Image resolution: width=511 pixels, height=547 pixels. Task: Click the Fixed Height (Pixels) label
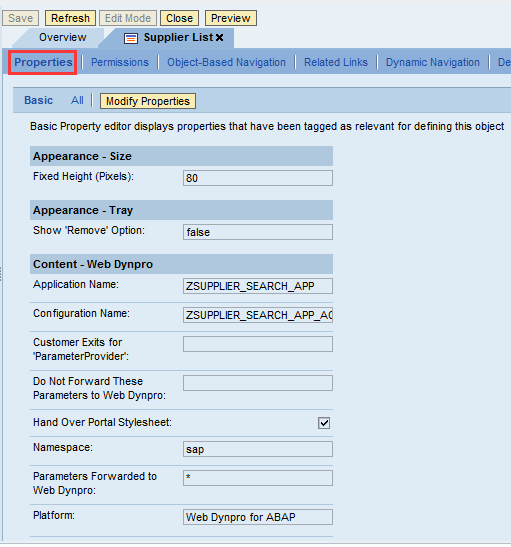83,177
